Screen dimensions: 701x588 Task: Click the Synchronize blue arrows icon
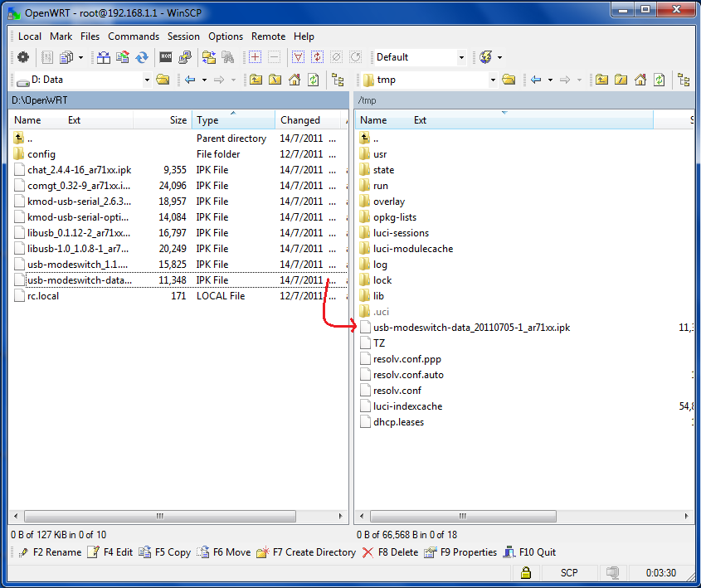(142, 57)
